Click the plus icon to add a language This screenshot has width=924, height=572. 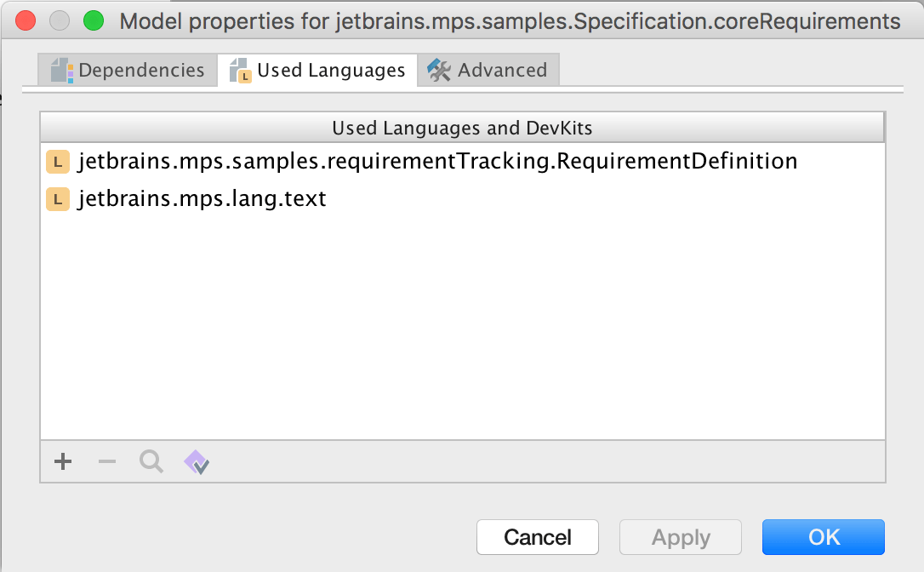[x=63, y=462]
